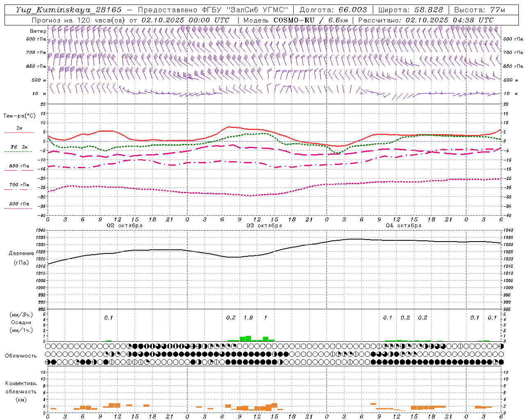The width and height of the screenshot is (525, 420).
Task: Click the 04 октября date label
Action: [404, 226]
